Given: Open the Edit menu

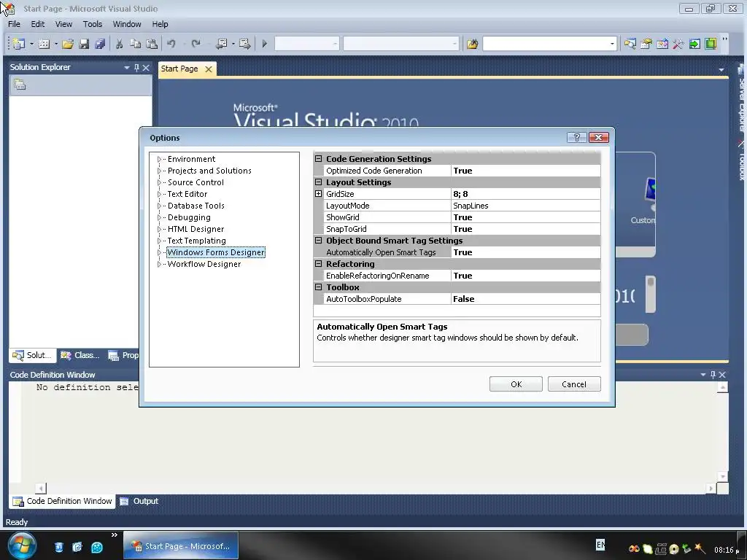Looking at the screenshot, I should (x=38, y=24).
